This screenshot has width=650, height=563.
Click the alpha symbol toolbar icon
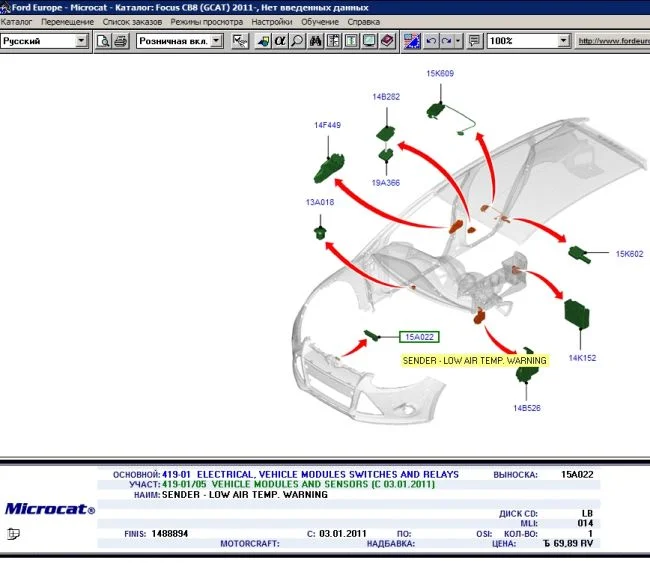pyautogui.click(x=280, y=41)
